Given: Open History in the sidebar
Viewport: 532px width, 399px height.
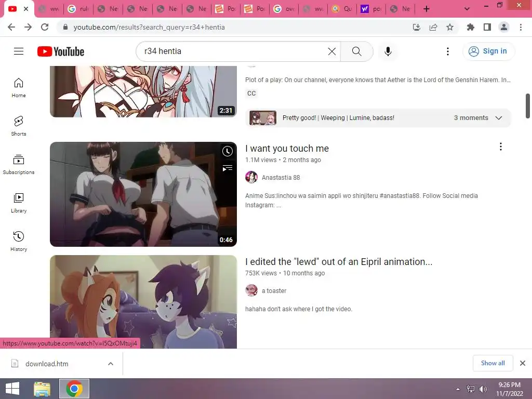Looking at the screenshot, I should point(19,241).
